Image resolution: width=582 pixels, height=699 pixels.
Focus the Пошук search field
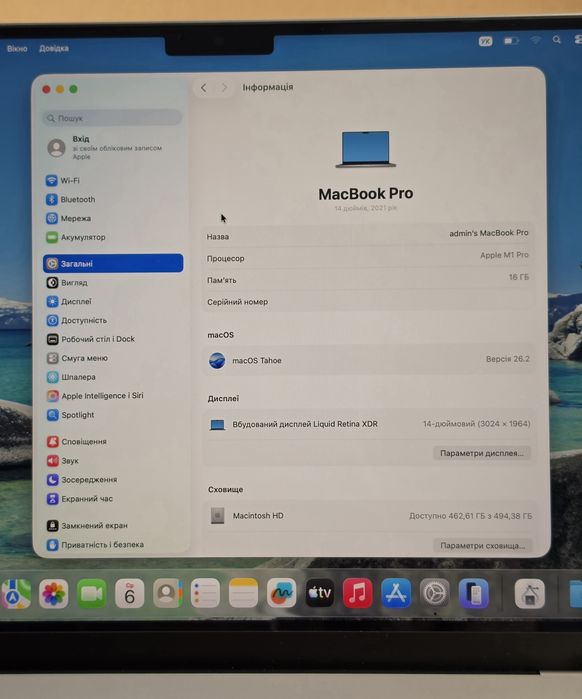[112, 118]
